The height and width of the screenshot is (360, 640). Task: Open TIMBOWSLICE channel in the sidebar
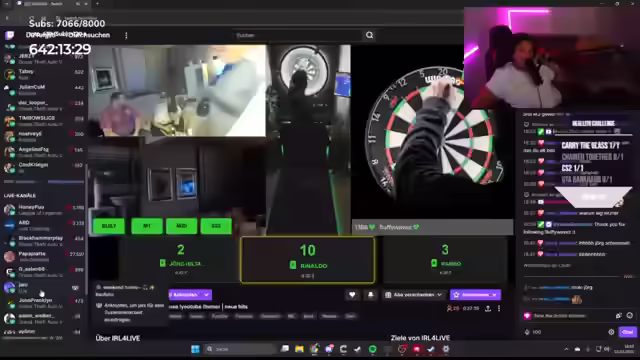pyautogui.click(x=44, y=120)
